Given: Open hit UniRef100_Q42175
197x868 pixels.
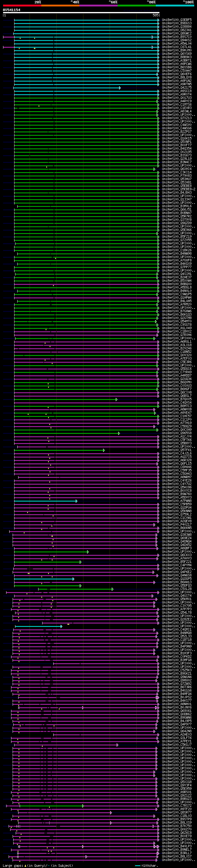Looking at the screenshot, I should 177,88.
